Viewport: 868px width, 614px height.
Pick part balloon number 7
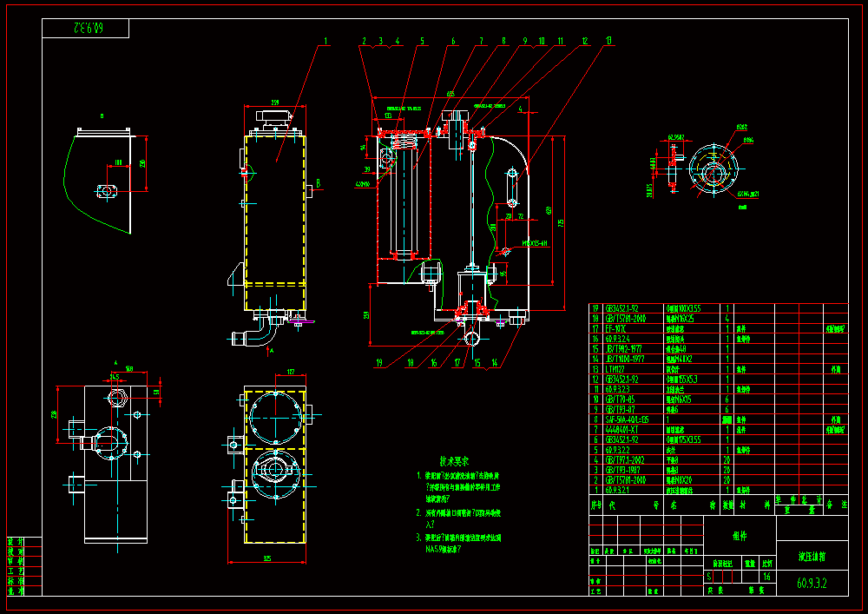tap(481, 41)
